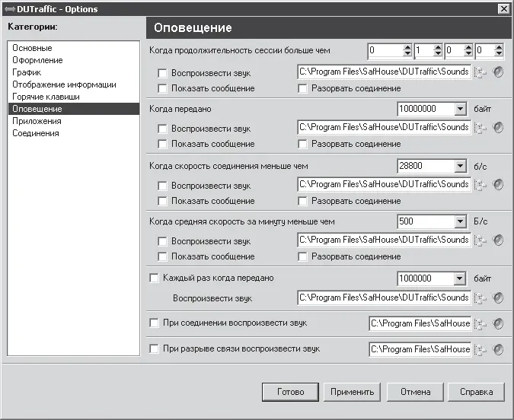Image resolution: width=514 pixels, height=420 pixels.
Task: Decrease the second session duration spinner showing 1
Action: tap(438, 54)
